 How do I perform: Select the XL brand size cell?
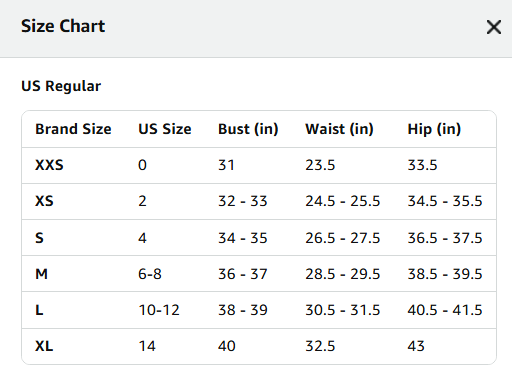(44, 346)
